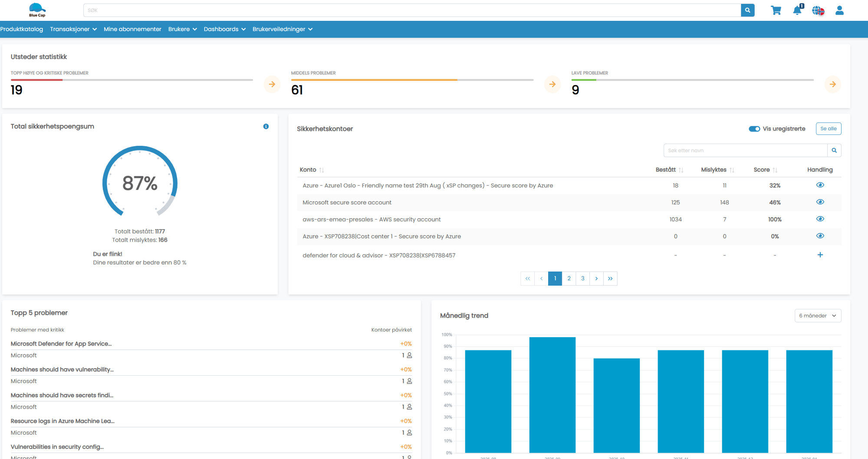This screenshot has height=459, width=868.
Task: Expand the Brukerveiledninger dropdown
Action: (282, 29)
